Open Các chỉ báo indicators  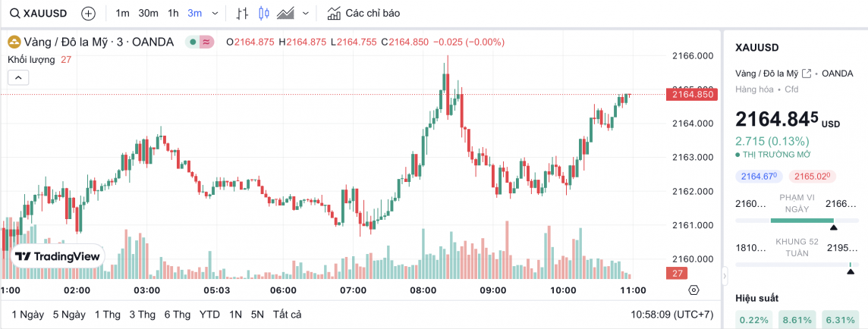(x=363, y=13)
